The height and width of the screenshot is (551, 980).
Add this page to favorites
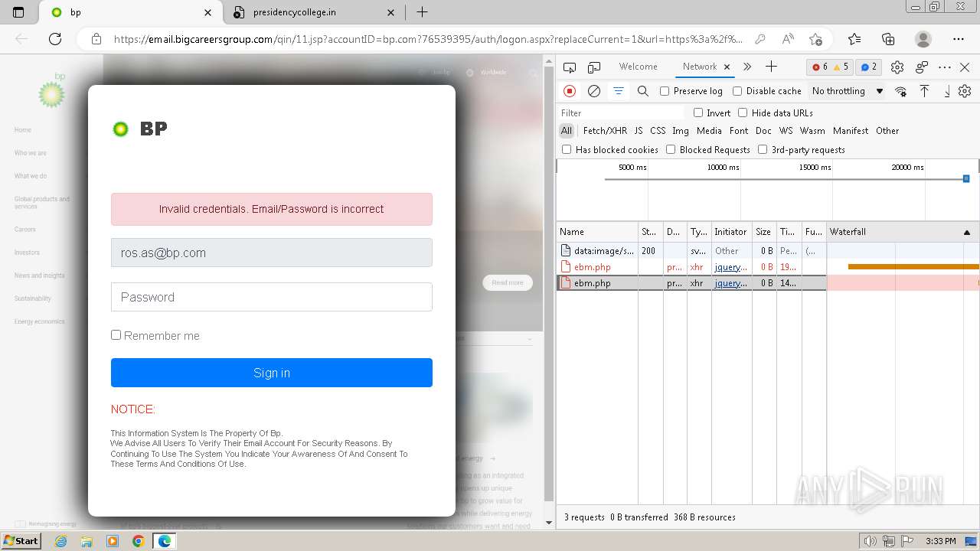(815, 39)
